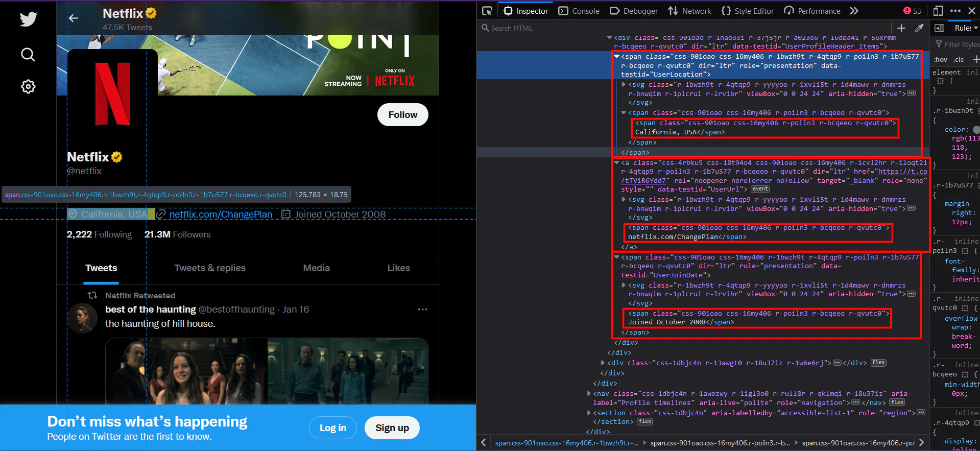Open the netflix.com/ChangePlan profile link
980x451 pixels.
coord(221,215)
